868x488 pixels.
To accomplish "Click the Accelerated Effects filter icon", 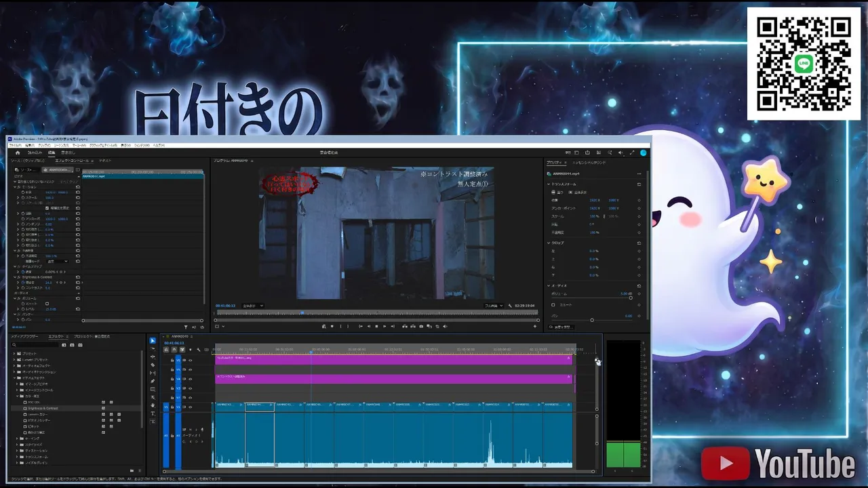I will click(x=64, y=345).
